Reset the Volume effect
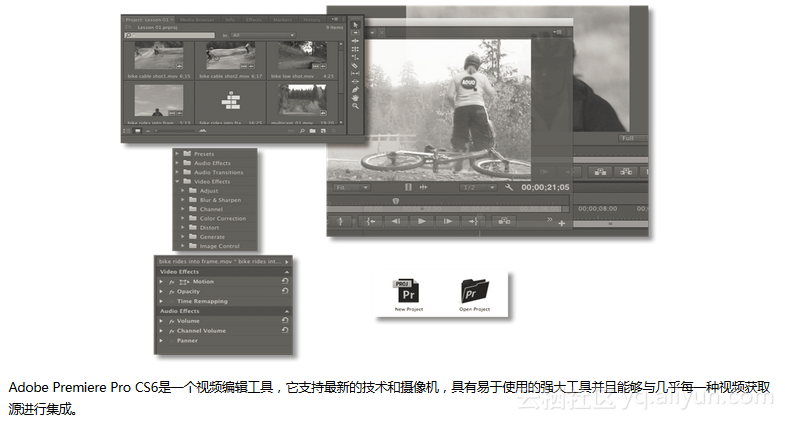This screenshot has height=421, width=785. (285, 320)
